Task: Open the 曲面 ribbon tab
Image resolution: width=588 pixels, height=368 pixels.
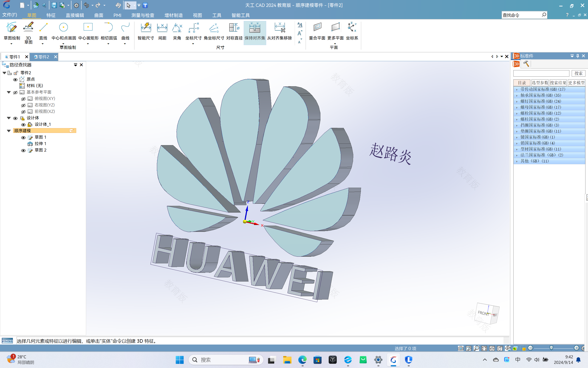Action: coord(99,15)
